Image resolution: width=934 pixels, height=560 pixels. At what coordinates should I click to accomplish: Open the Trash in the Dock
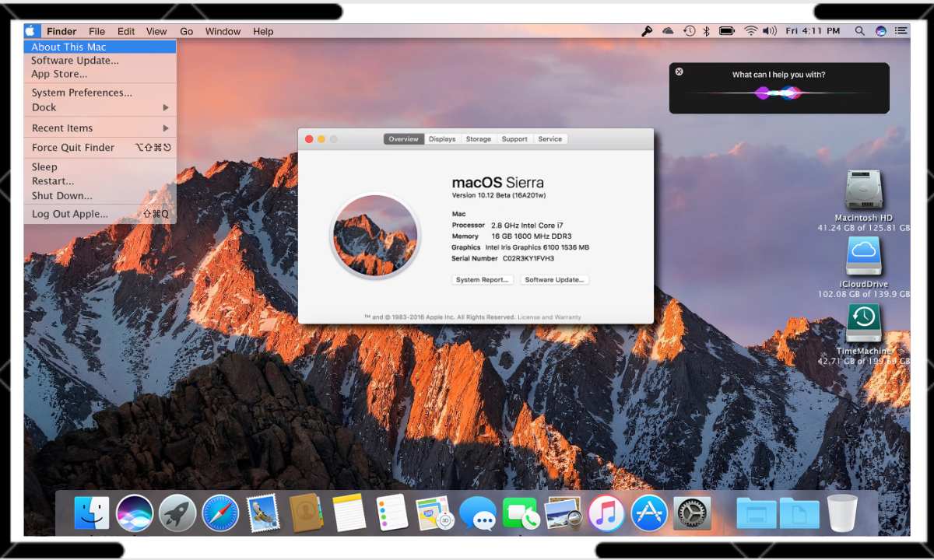point(842,513)
